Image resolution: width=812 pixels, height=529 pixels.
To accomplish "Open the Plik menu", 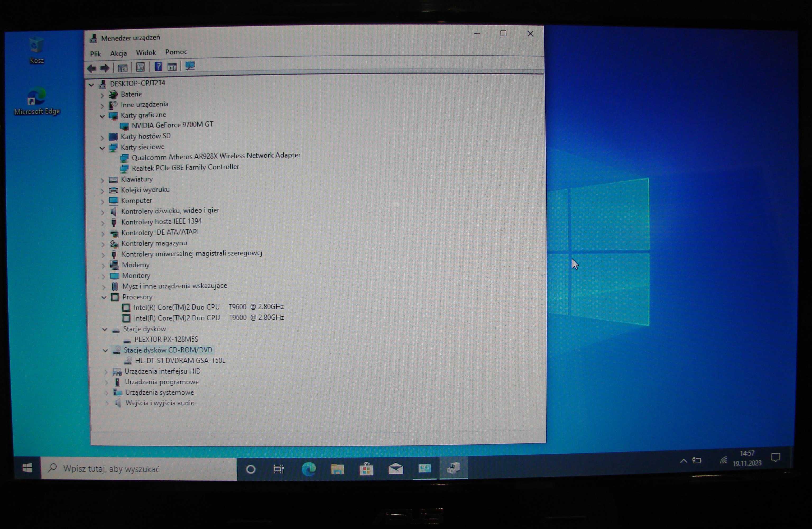I will coord(95,54).
